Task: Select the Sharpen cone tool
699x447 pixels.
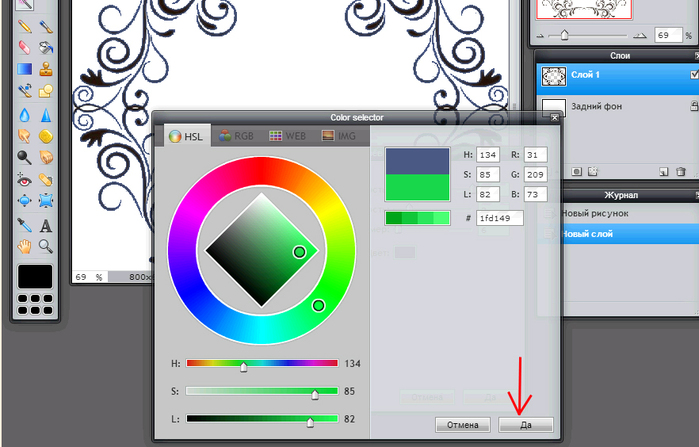Action: coord(45,115)
